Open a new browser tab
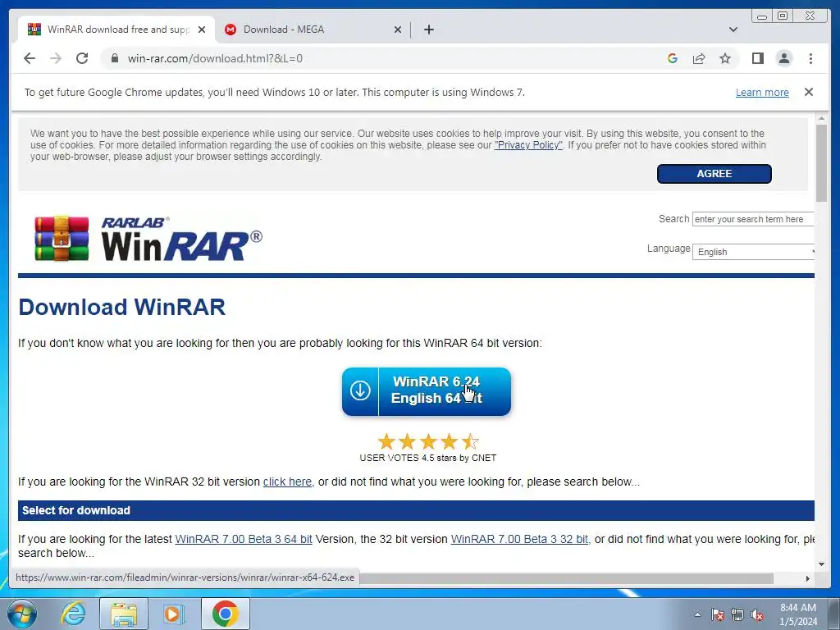Image resolution: width=840 pixels, height=630 pixels. 428,30
